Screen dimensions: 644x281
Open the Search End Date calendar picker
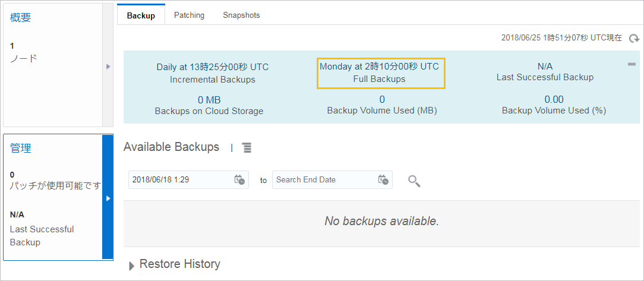[x=383, y=179]
